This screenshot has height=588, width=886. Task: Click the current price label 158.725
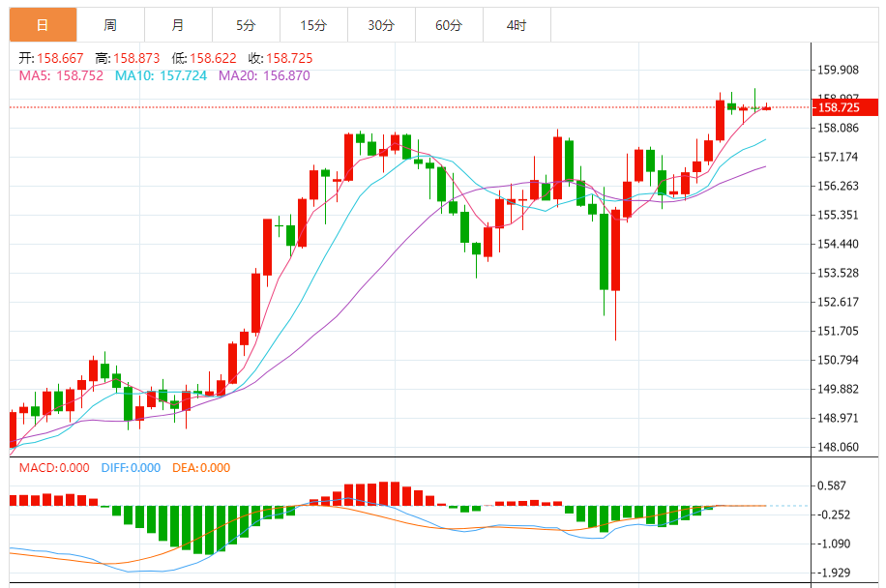(x=844, y=107)
